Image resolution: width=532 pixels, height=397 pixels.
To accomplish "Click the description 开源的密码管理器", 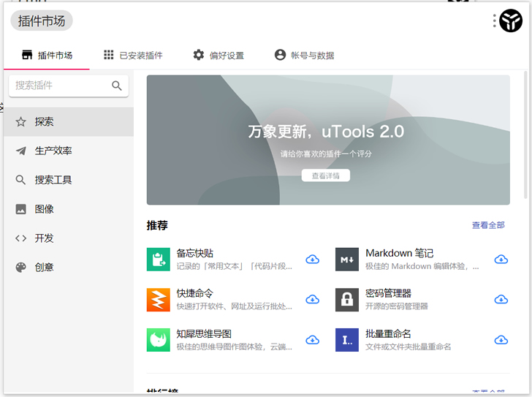I will 396,306.
